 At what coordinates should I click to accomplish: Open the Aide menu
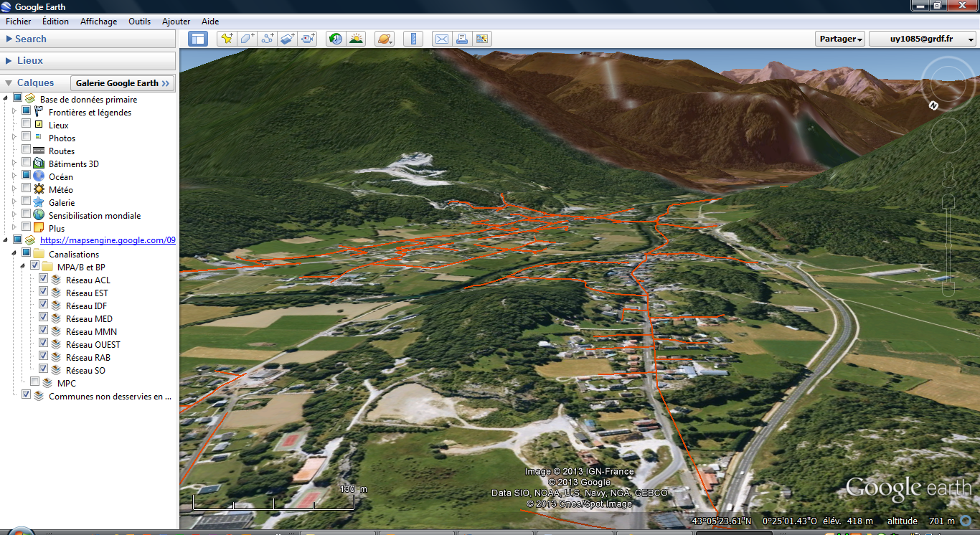coord(210,22)
